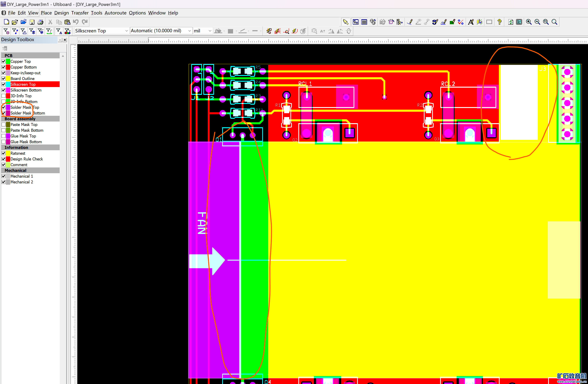Click the Paste icon
The height and width of the screenshot is (384, 588).
pyautogui.click(x=67, y=22)
